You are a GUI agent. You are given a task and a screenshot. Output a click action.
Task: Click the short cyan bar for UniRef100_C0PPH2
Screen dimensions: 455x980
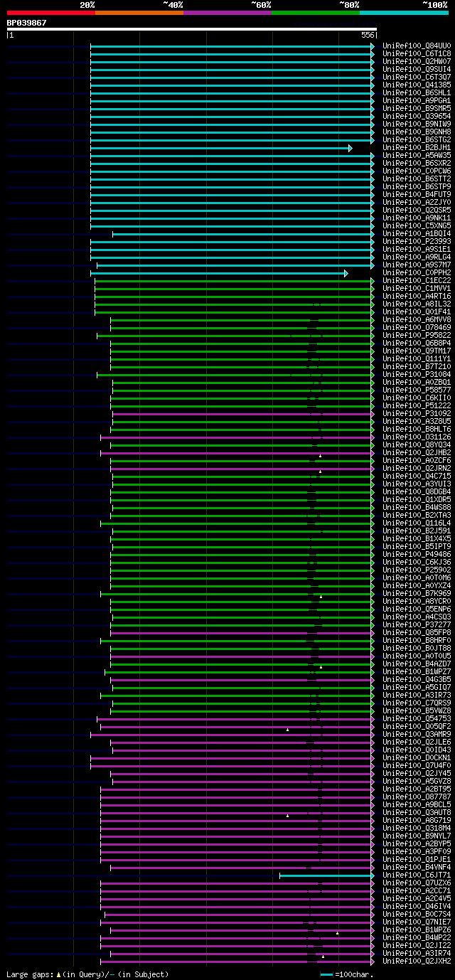219,273
